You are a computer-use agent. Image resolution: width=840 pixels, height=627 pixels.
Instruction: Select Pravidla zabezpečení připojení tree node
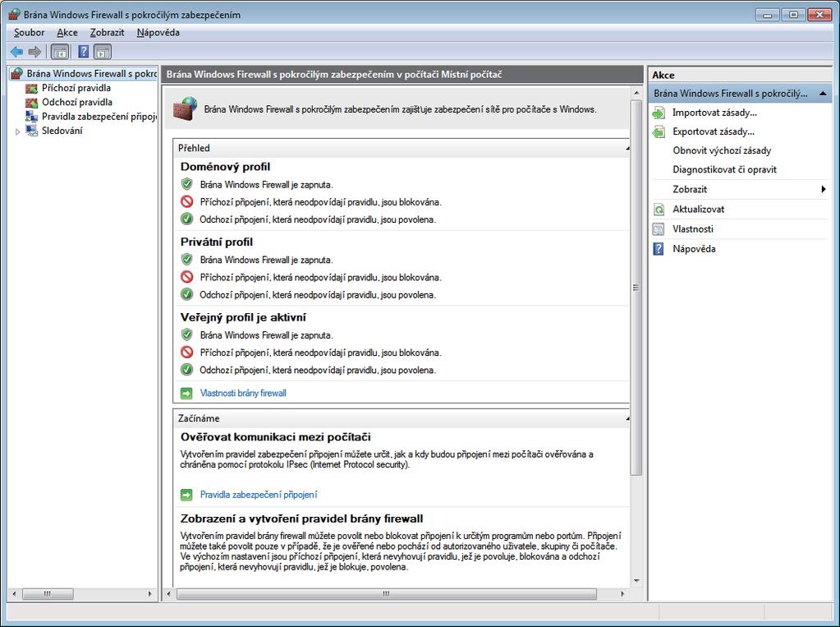[x=99, y=117]
